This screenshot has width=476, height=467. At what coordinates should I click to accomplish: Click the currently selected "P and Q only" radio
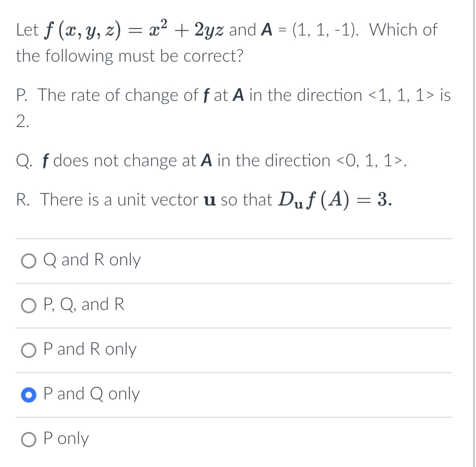[x=29, y=394]
